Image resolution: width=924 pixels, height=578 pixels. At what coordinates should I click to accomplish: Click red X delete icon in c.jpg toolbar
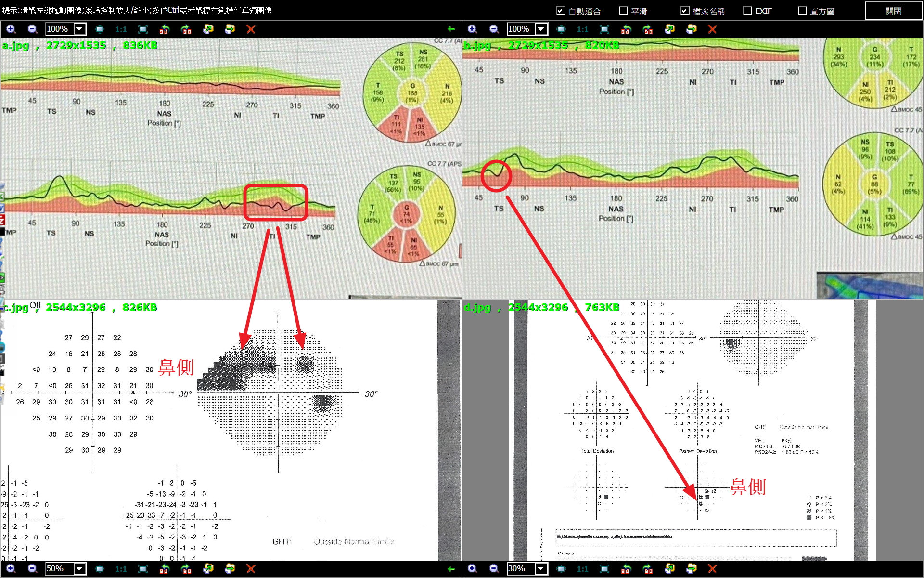[250, 569]
